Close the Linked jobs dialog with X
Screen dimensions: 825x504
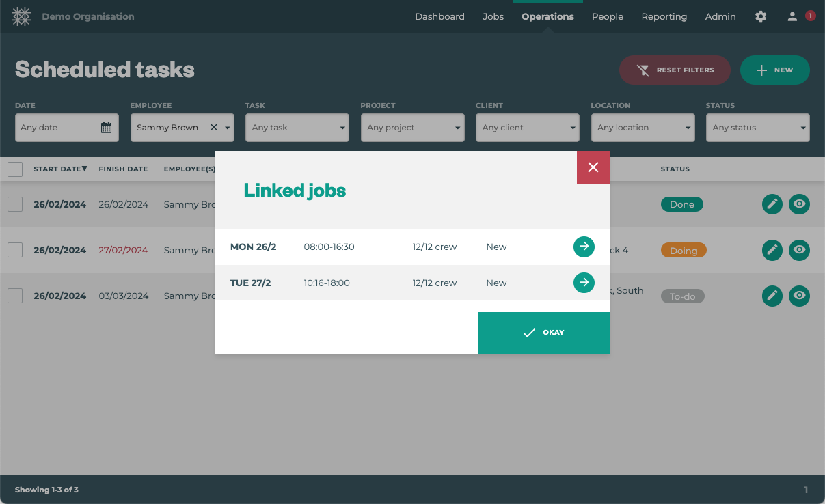tap(593, 167)
